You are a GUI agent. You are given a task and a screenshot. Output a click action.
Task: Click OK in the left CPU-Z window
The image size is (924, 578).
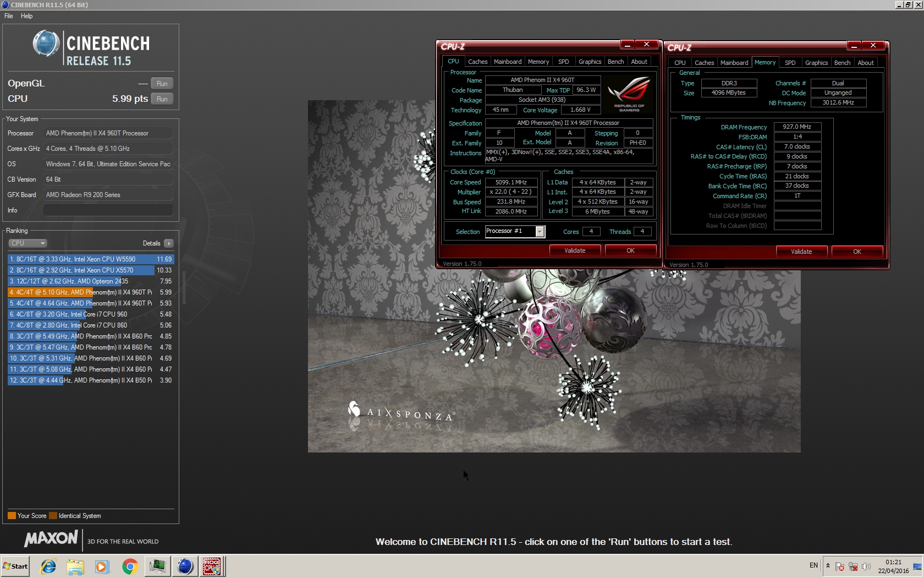(630, 250)
